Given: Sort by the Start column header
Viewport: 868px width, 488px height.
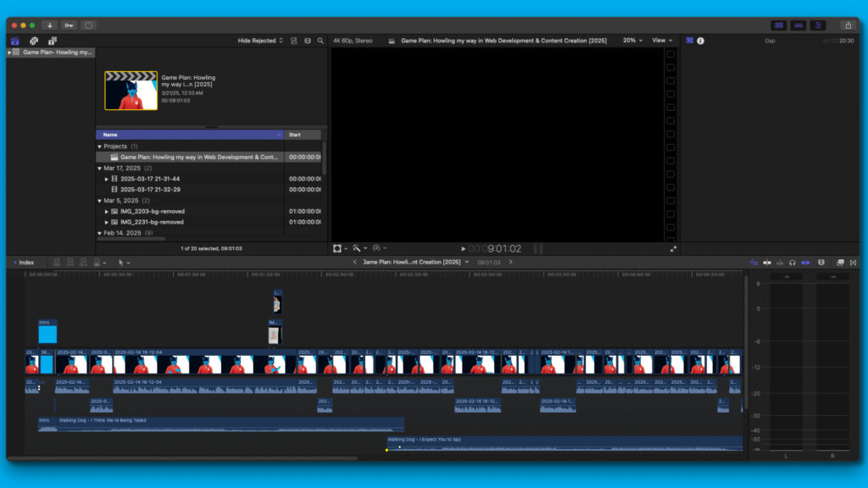Looking at the screenshot, I should pyautogui.click(x=303, y=135).
